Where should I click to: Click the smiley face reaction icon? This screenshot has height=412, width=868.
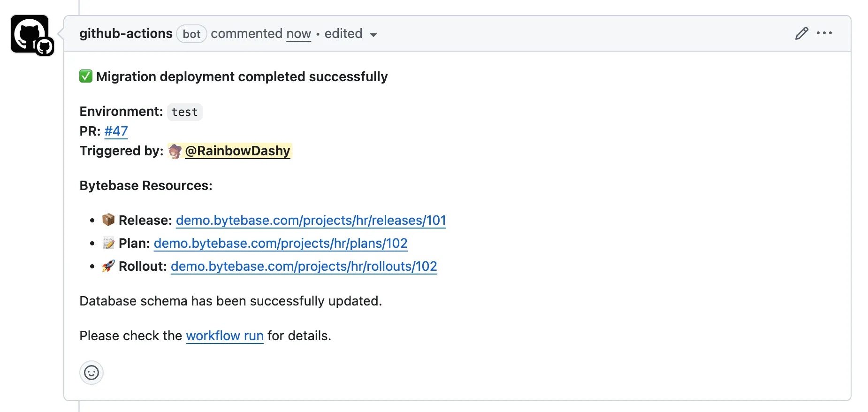91,373
